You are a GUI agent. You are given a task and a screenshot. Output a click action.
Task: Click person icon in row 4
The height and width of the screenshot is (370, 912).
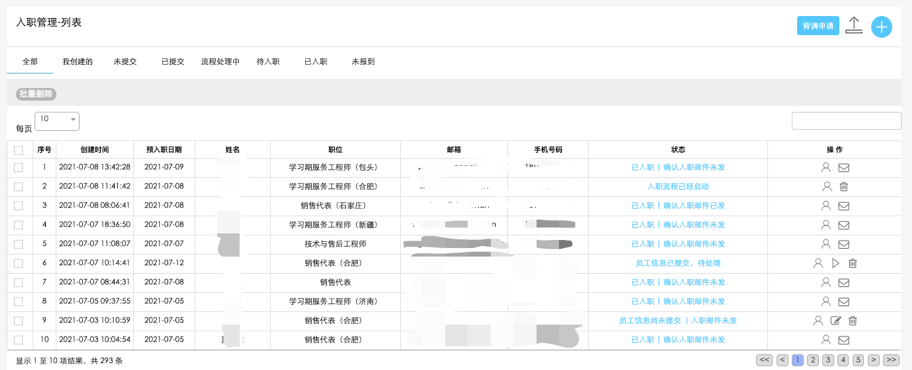pos(825,225)
